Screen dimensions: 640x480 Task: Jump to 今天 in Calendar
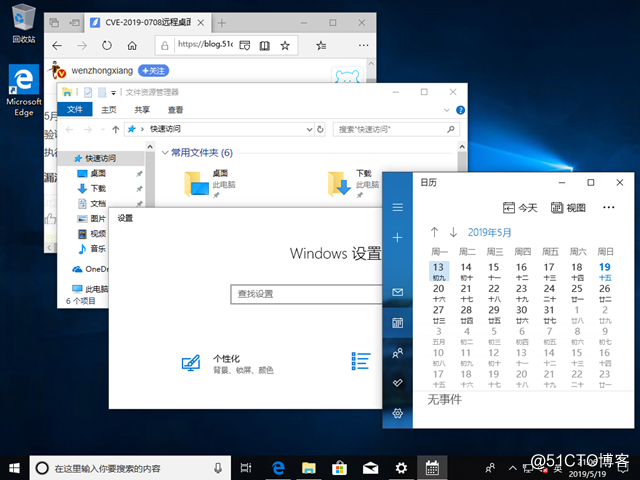tap(520, 208)
